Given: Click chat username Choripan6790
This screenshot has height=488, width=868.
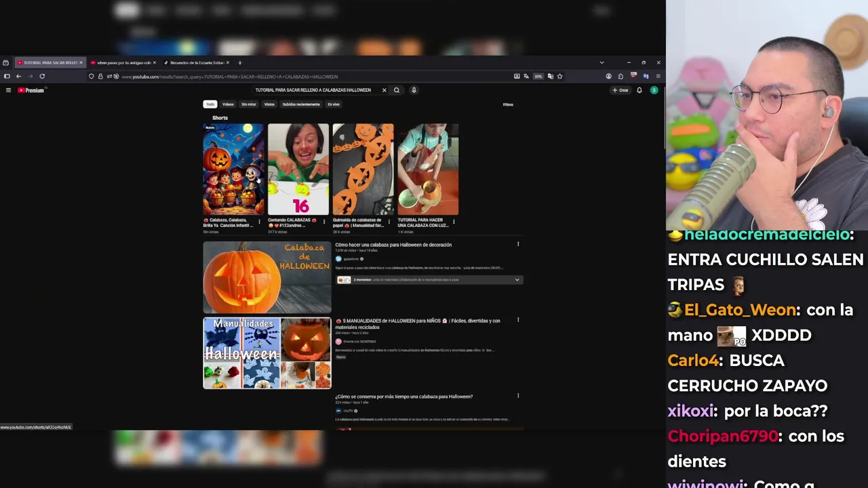Looking at the screenshot, I should (723, 436).
